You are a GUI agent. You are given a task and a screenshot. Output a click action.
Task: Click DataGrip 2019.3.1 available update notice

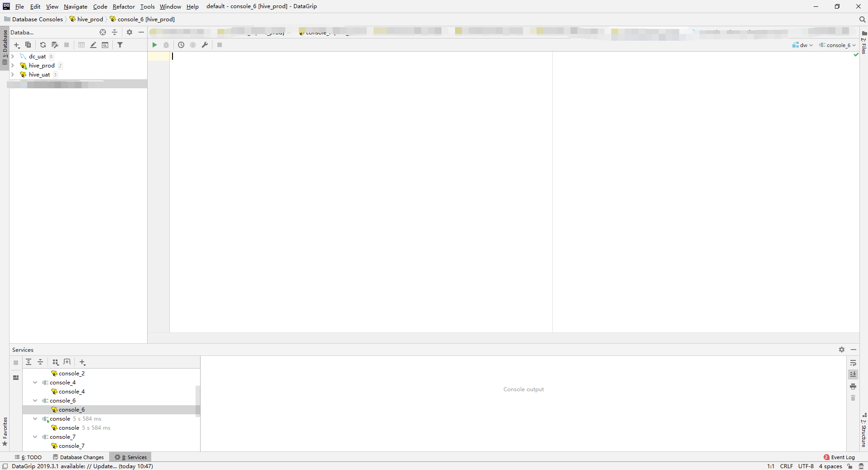[82, 466]
